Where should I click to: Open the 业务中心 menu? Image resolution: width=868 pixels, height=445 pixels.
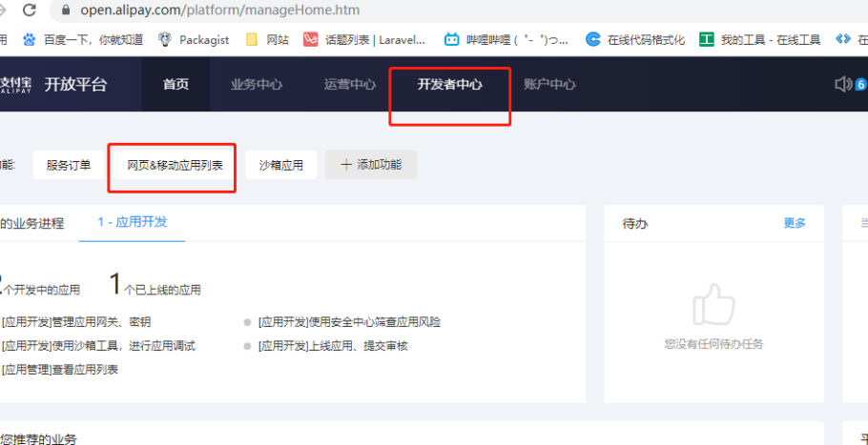coord(257,84)
